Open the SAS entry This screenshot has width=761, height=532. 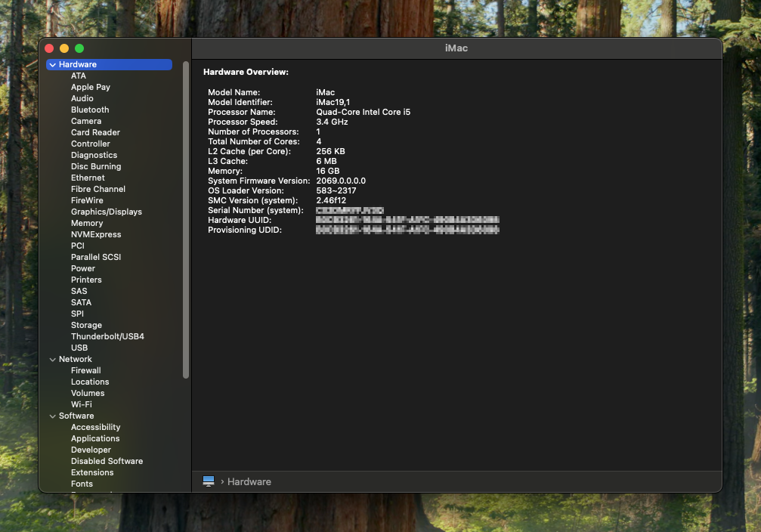pyautogui.click(x=79, y=291)
